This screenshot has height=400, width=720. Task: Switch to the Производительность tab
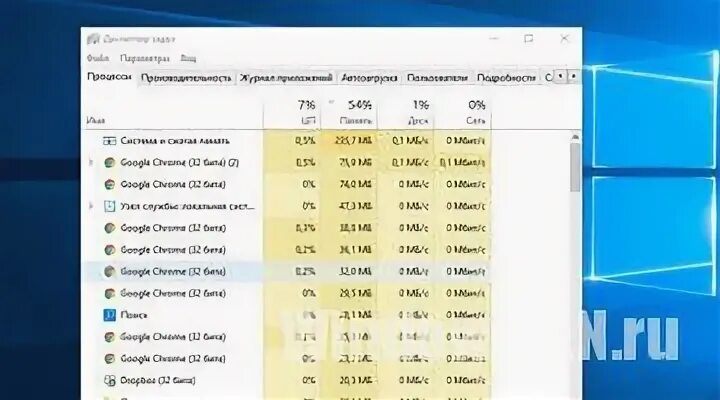(186, 78)
